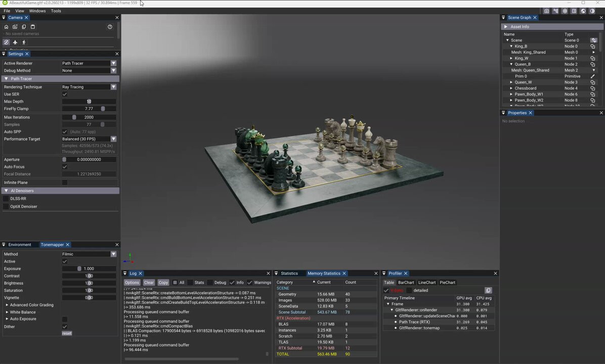Screen dimensions: 605x364
Task: Open the Tools menu
Action: point(56,11)
